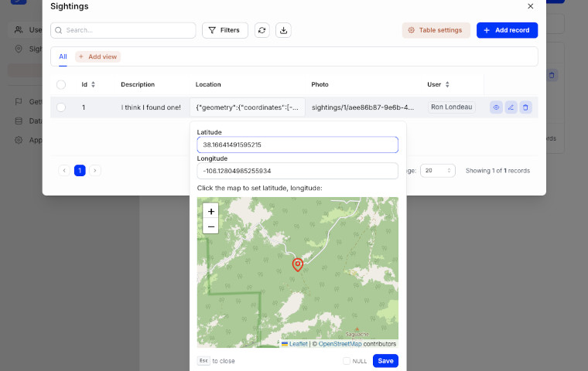Click the download export icon
This screenshot has height=371, width=588.
[283, 30]
